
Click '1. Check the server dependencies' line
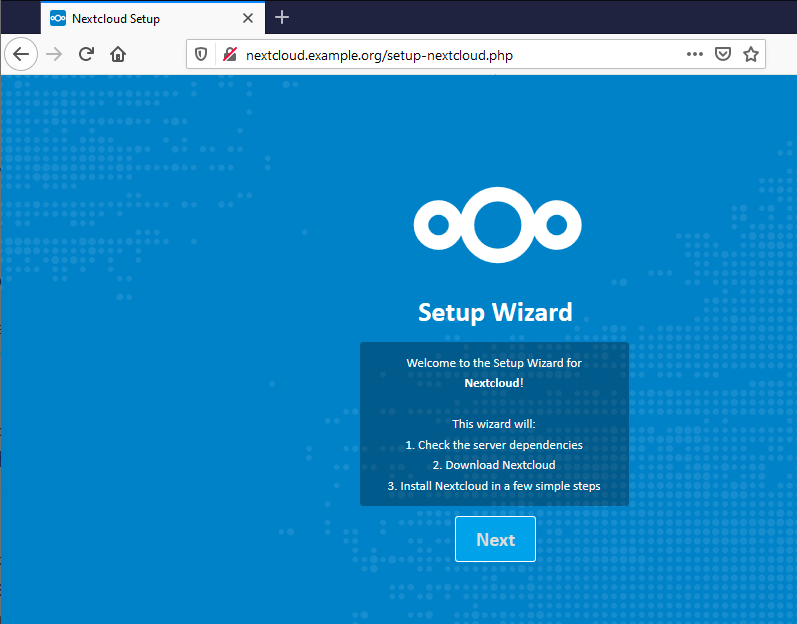494,445
